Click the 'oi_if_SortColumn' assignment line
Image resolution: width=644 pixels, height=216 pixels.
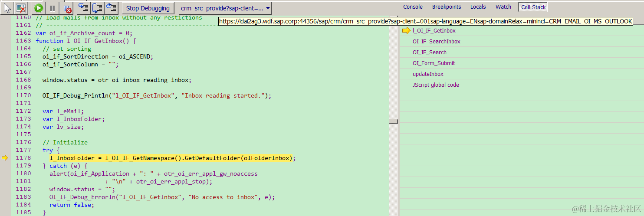(80, 64)
